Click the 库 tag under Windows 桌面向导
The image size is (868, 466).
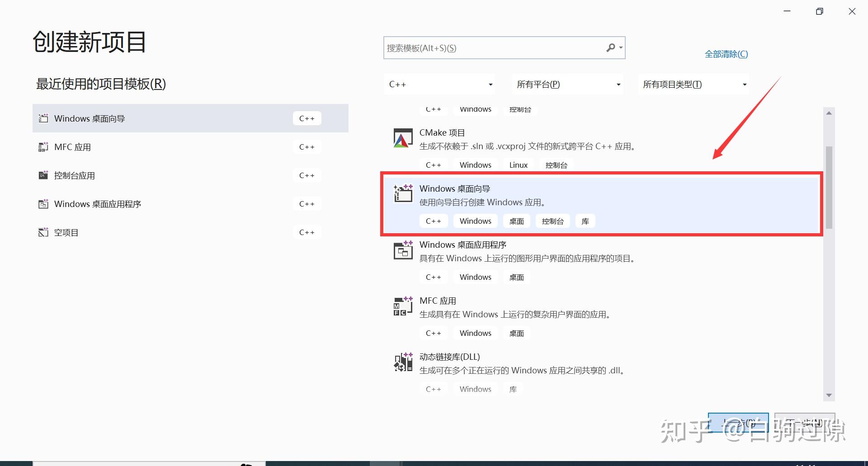pos(585,221)
